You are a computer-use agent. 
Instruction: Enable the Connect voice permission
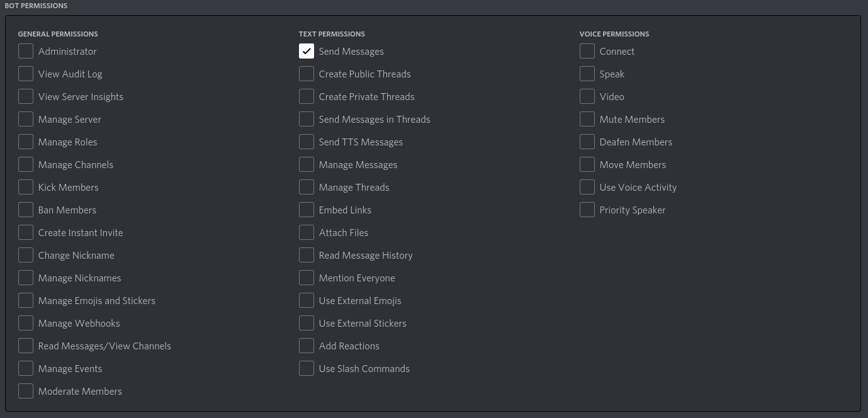pos(587,51)
